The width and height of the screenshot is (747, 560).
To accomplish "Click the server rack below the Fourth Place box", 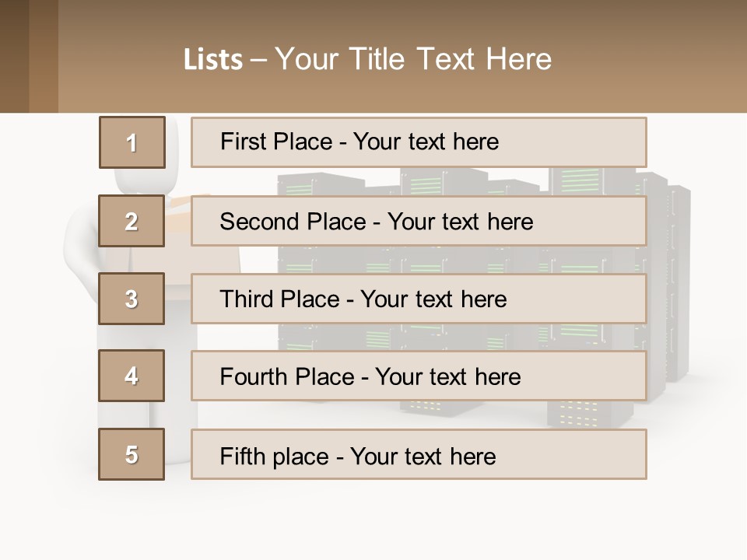I will 576,414.
